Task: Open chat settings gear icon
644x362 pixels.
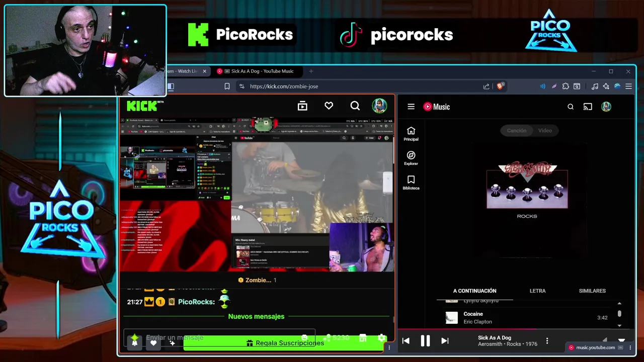Action: [381, 338]
